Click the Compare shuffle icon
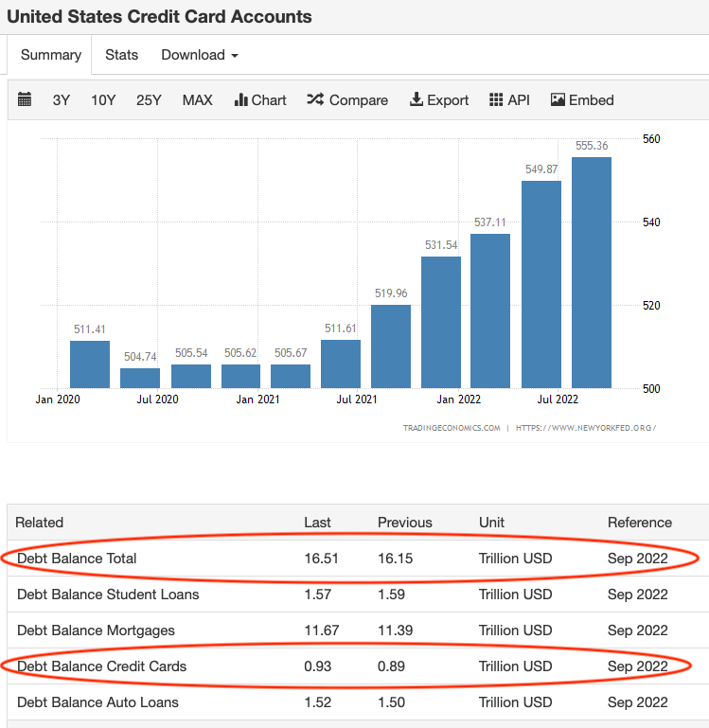 pyautogui.click(x=315, y=99)
